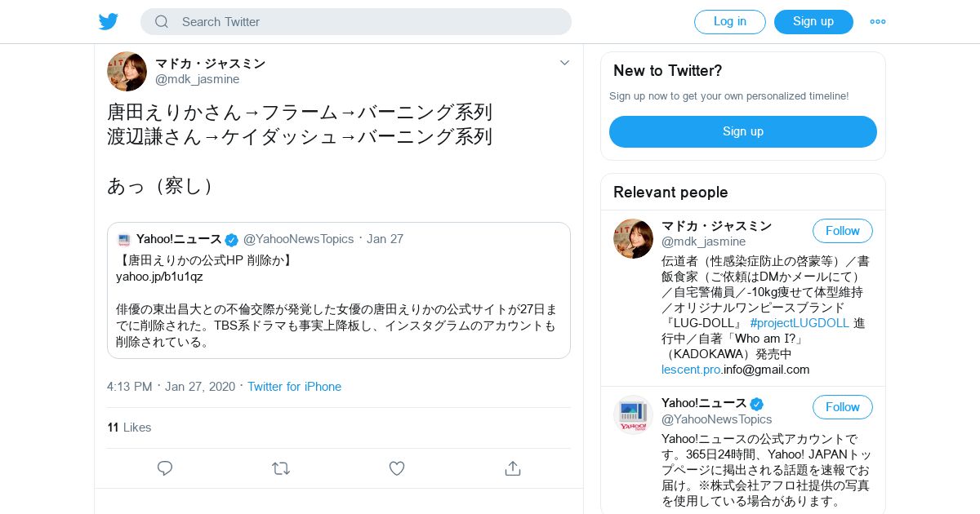Type in the Search Twitter field
This screenshot has height=514, width=980.
pos(367,22)
